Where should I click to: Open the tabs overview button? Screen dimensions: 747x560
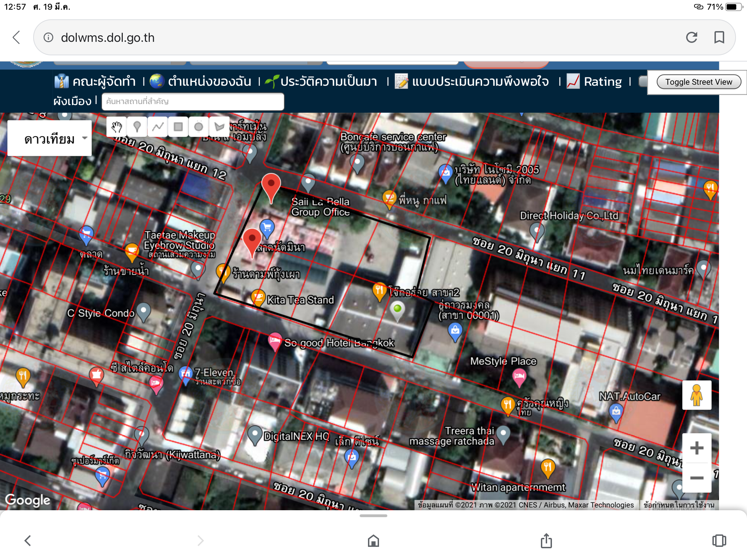coord(719,541)
